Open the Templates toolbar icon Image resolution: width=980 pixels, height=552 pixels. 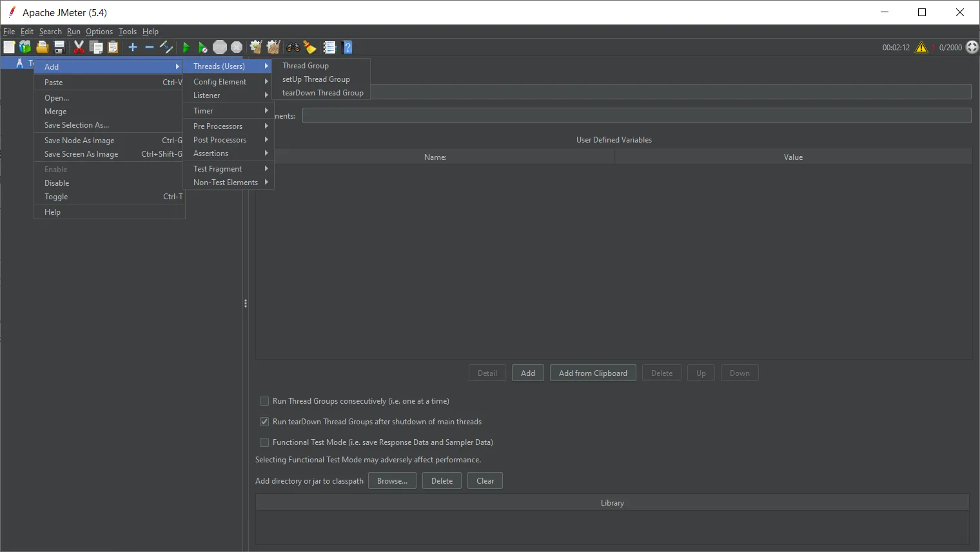click(x=25, y=47)
